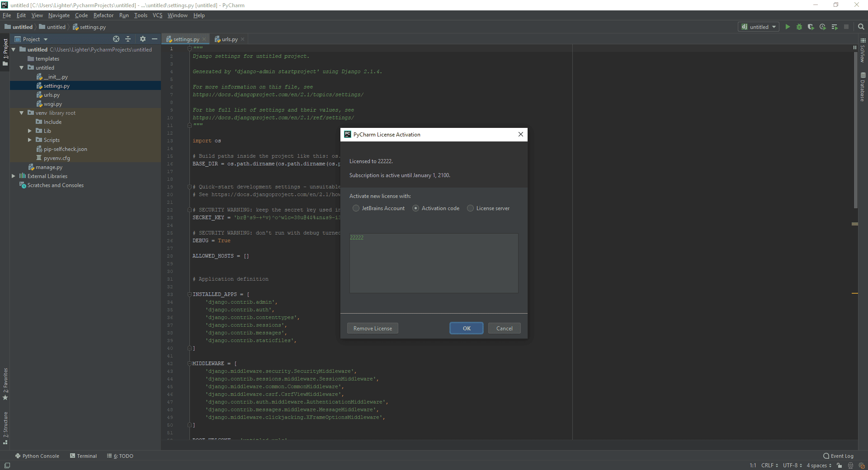This screenshot has width=868, height=470.
Task: Open Project panel settings gear
Action: point(143,39)
